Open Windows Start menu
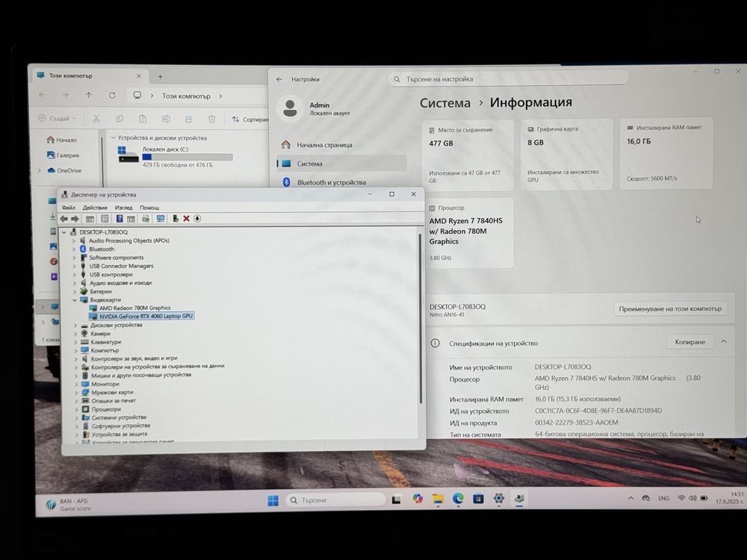The width and height of the screenshot is (747, 560). pyautogui.click(x=273, y=500)
